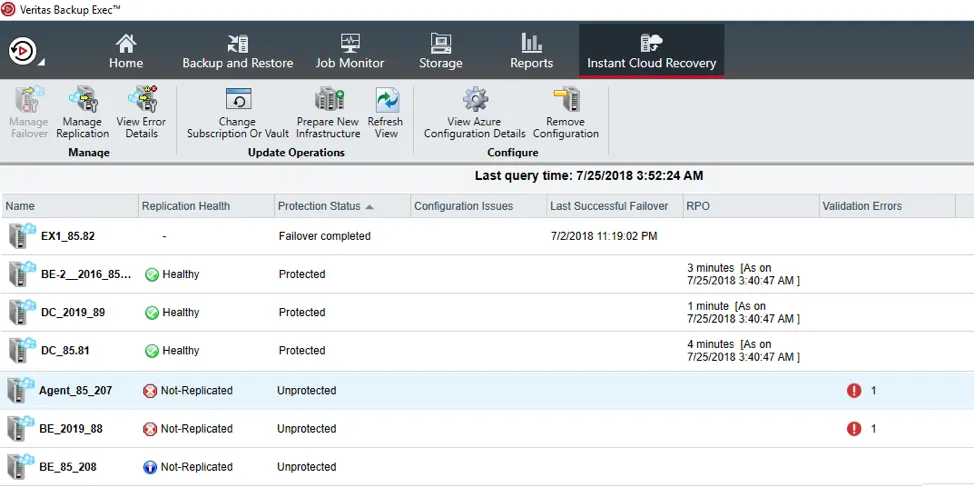Click the 3 minutes RPO value

744,274
